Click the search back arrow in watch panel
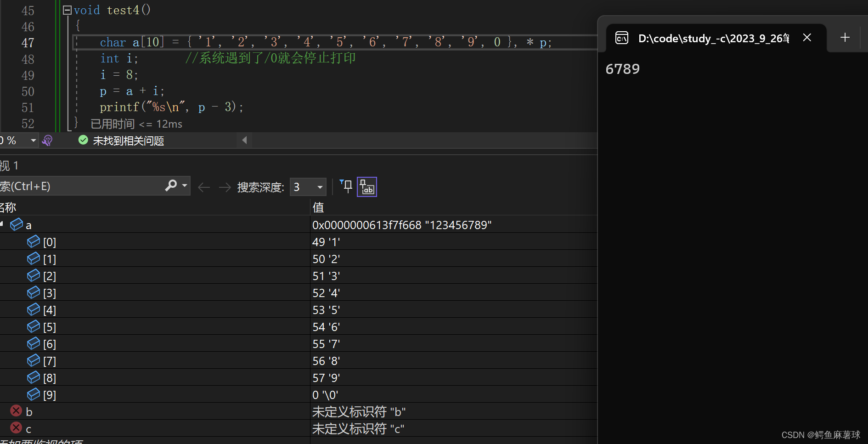The width and height of the screenshot is (868, 444). (x=204, y=187)
